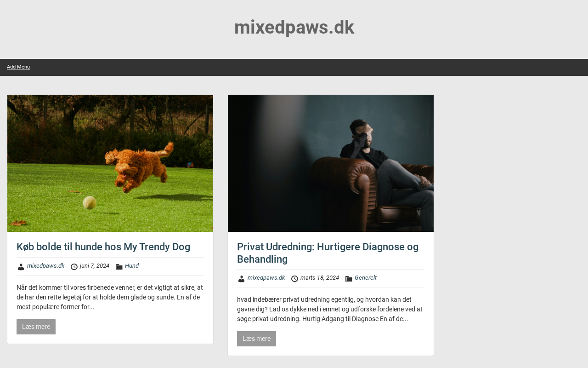Click the author icon under the dog ball post
This screenshot has width=588, height=368.
[21, 267]
